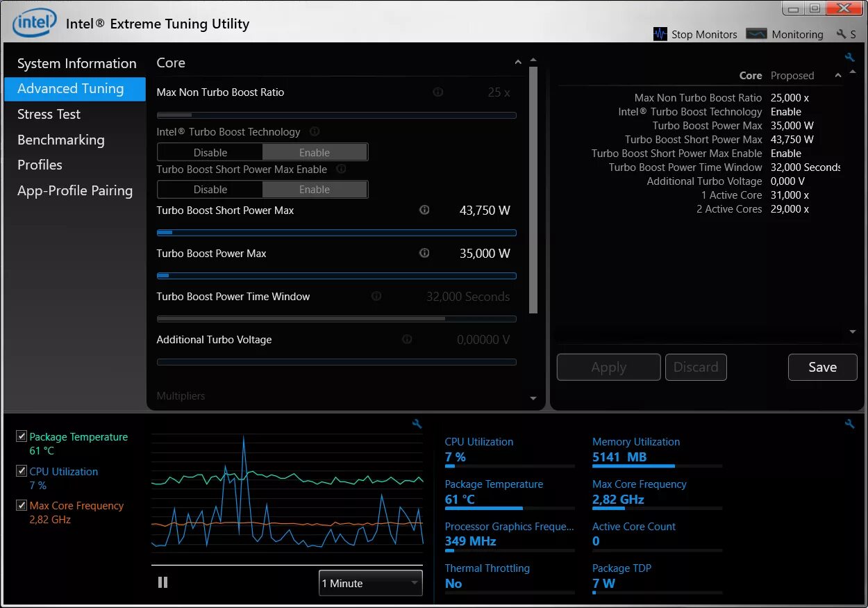
Task: Open info icon for Turbo Boost Power Time Window
Action: pos(376,296)
